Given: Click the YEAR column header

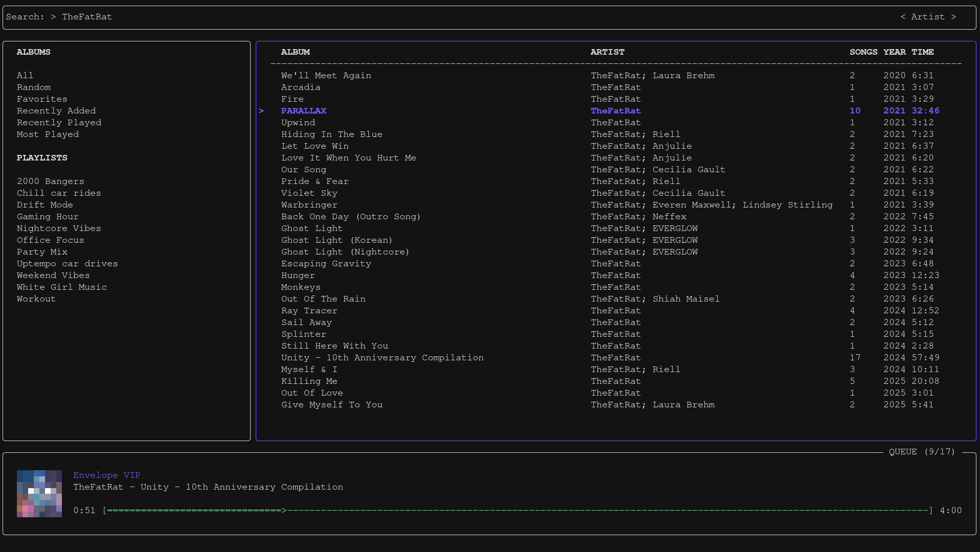Looking at the screenshot, I should tap(895, 52).
